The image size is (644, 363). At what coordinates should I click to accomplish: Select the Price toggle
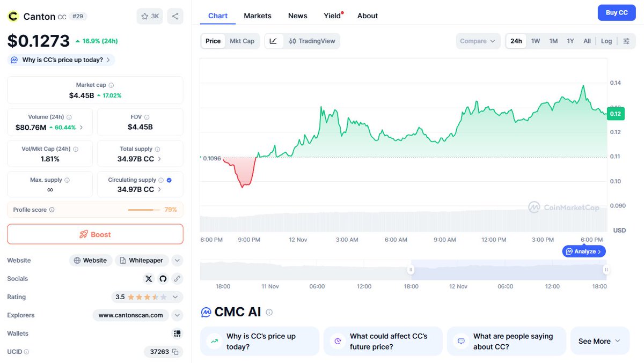pos(213,41)
